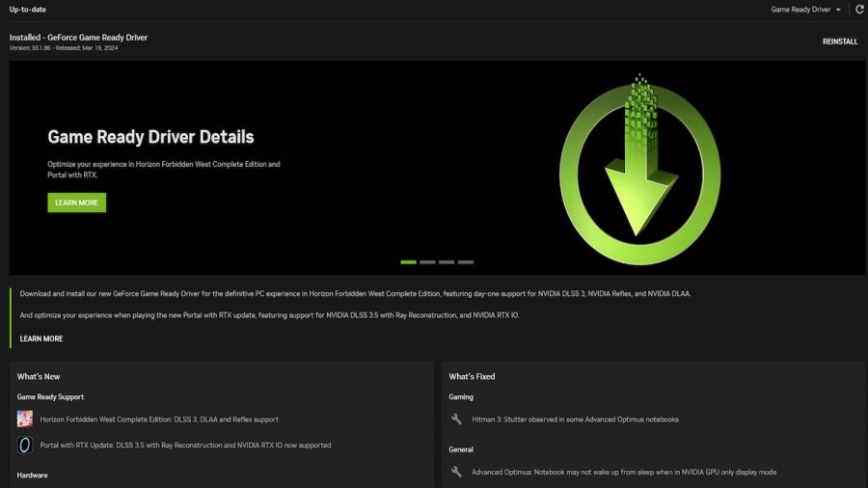Select the first green carousel indicator

[408, 261]
